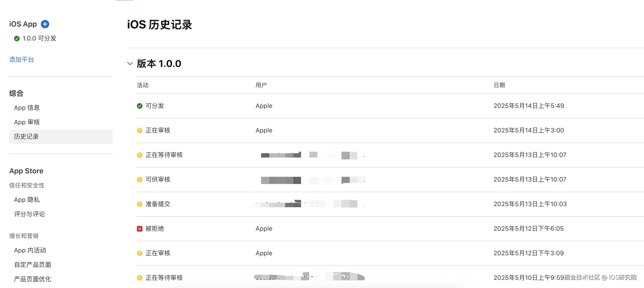This screenshot has width=644, height=288.
Task: Click yellow icon beside 正在审核 on May 14
Action: pyautogui.click(x=139, y=131)
